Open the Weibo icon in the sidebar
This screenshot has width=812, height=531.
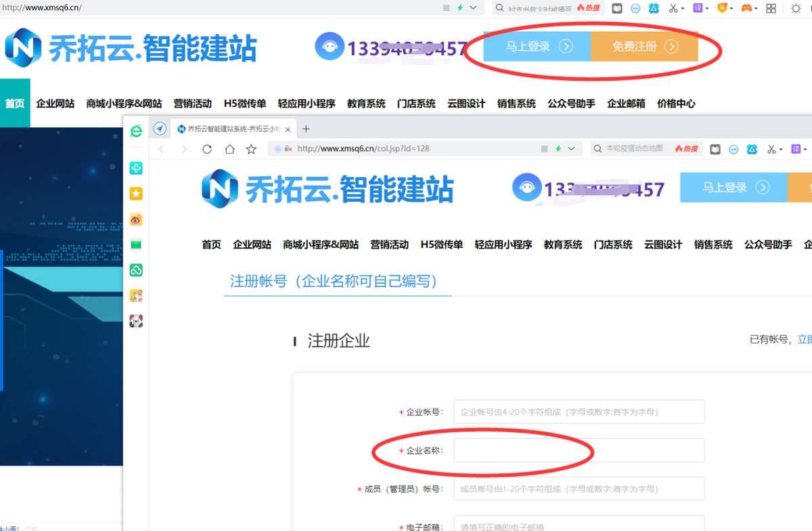tap(136, 219)
